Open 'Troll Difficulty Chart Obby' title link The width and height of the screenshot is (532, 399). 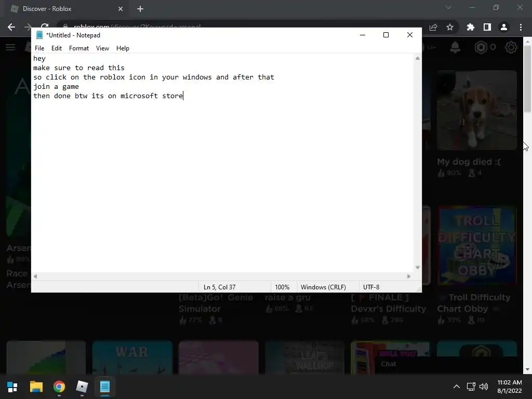point(474,303)
